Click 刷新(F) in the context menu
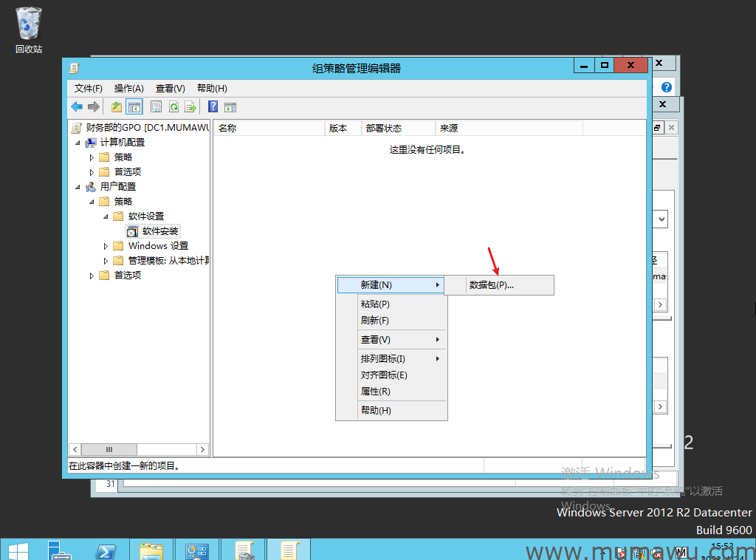The image size is (756, 560). click(x=374, y=321)
